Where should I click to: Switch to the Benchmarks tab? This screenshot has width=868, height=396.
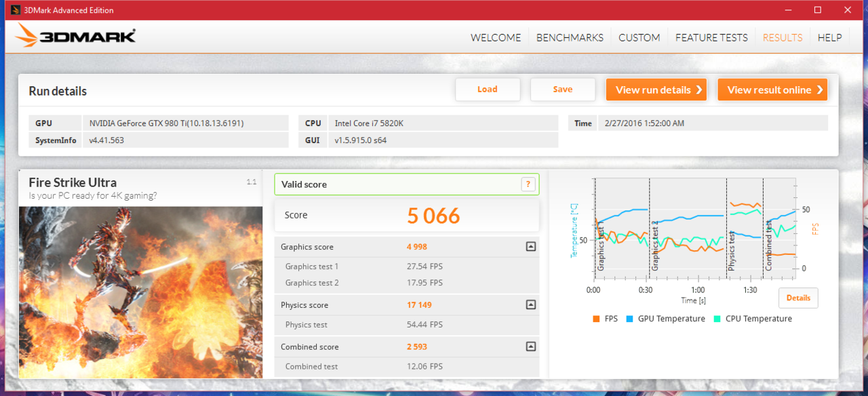(x=570, y=38)
